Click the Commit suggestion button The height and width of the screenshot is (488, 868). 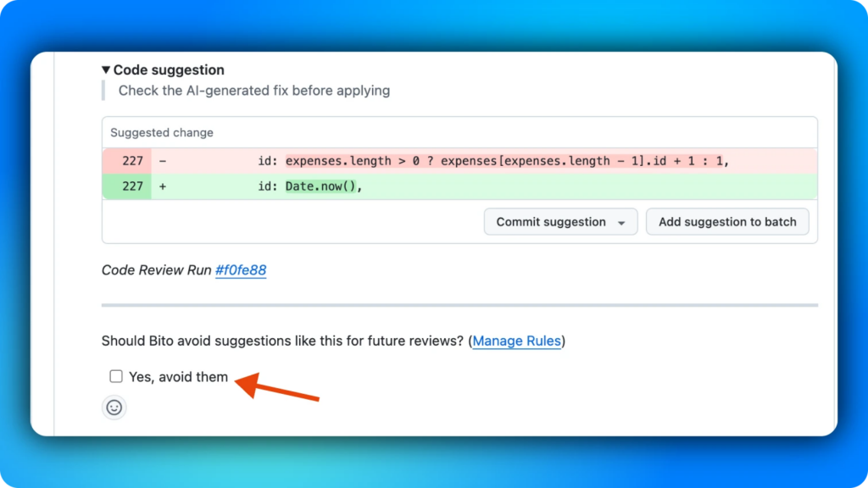pos(551,221)
